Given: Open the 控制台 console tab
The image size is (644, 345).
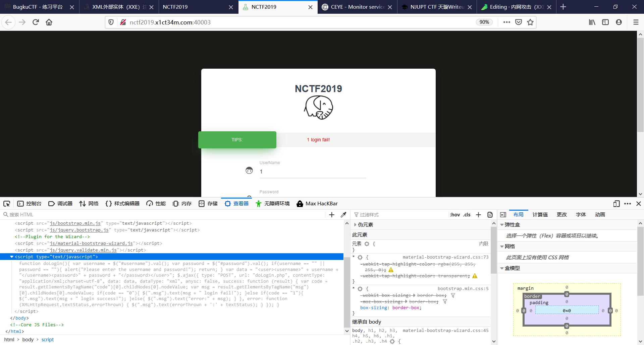Looking at the screenshot, I should pyautogui.click(x=30, y=204).
